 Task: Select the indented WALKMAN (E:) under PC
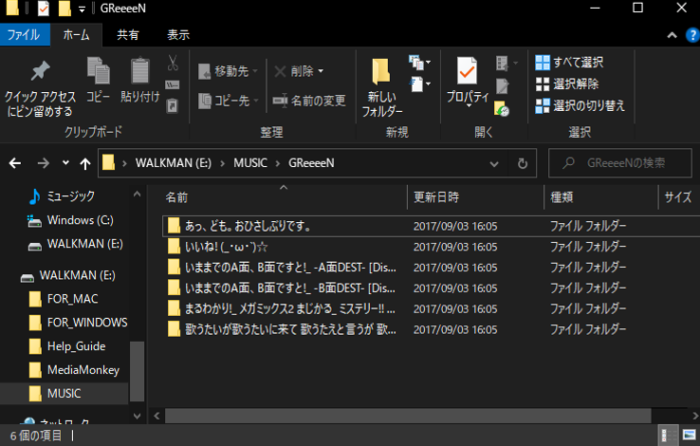(x=75, y=244)
